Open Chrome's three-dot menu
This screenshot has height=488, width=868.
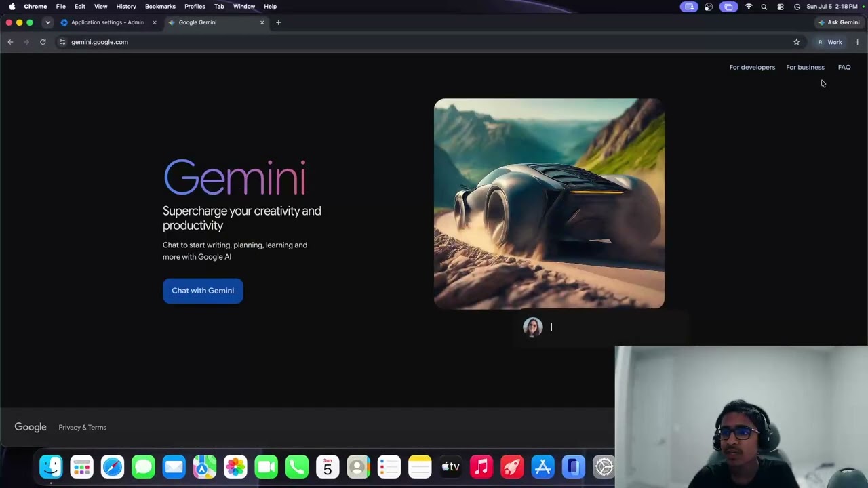click(857, 42)
